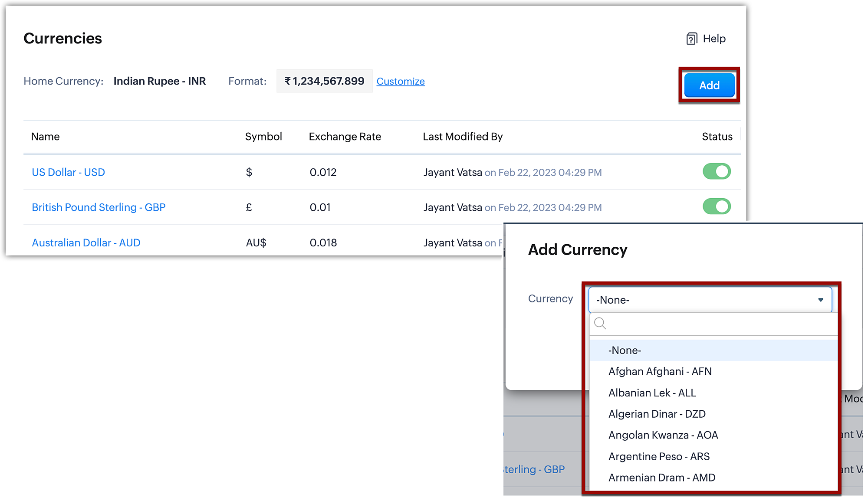Select Angolan Kwanza - AOA currency
This screenshot has height=501, width=868.
click(663, 435)
